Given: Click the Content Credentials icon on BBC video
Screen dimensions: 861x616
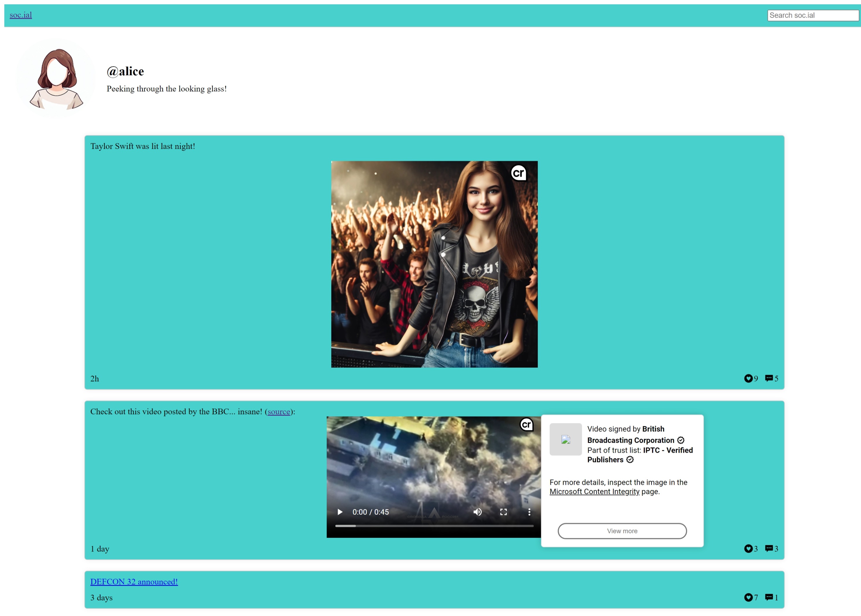Looking at the screenshot, I should click(527, 424).
